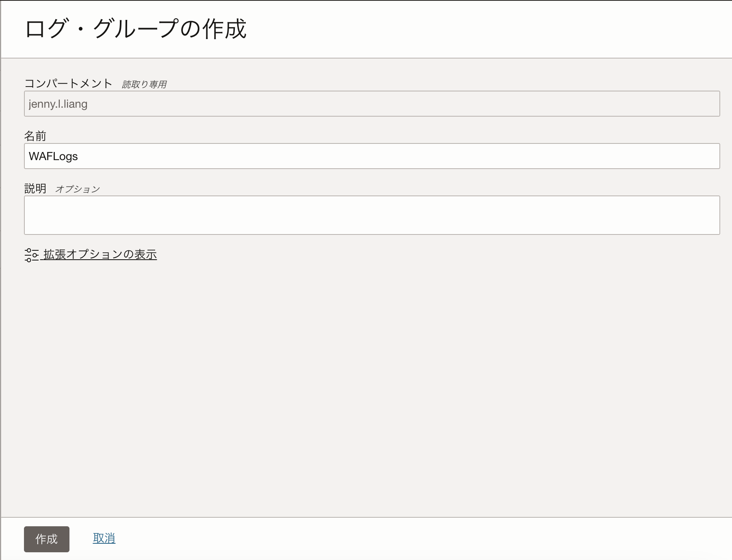Viewport: 732px width, 560px height.
Task: Click the 名前 field label
Action: [x=35, y=136]
